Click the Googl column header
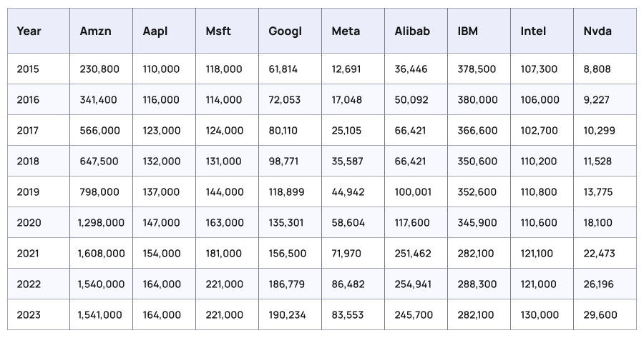 click(x=283, y=31)
